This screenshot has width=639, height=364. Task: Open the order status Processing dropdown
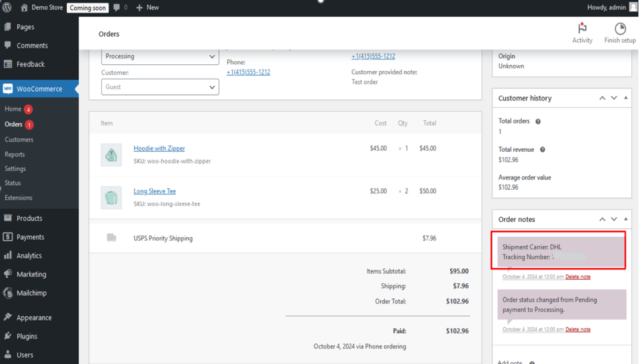click(x=160, y=57)
